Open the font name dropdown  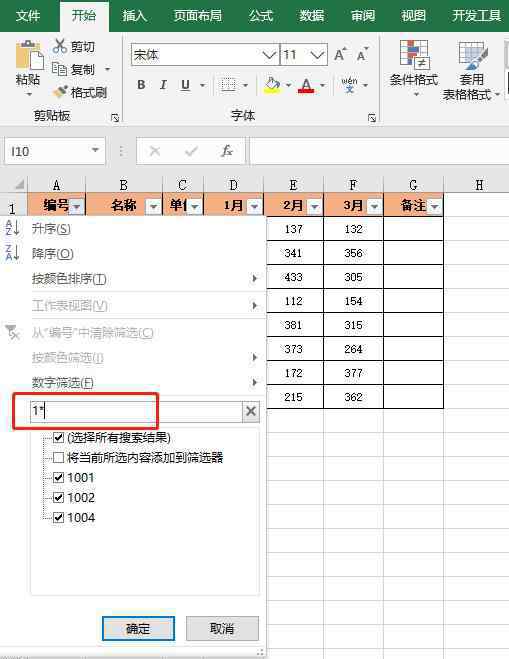click(x=269, y=55)
